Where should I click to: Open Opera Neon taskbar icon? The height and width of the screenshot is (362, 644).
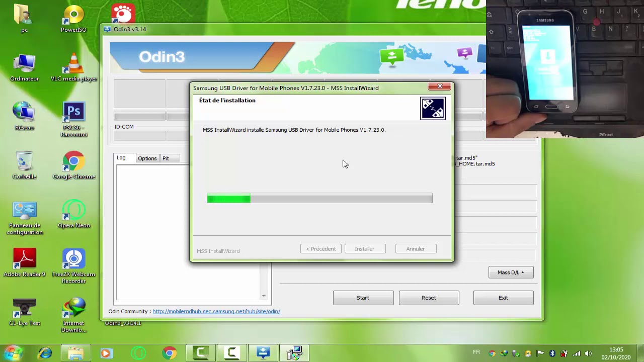pos(138,353)
